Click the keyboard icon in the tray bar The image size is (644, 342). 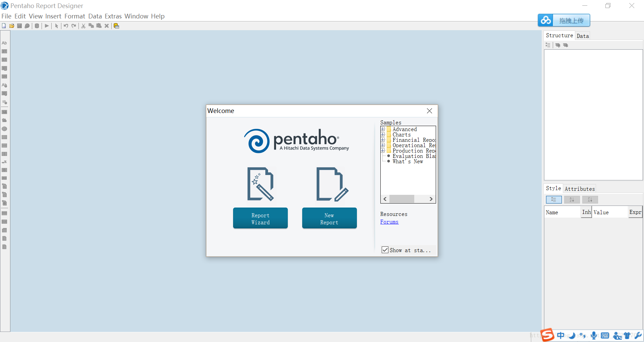click(605, 335)
